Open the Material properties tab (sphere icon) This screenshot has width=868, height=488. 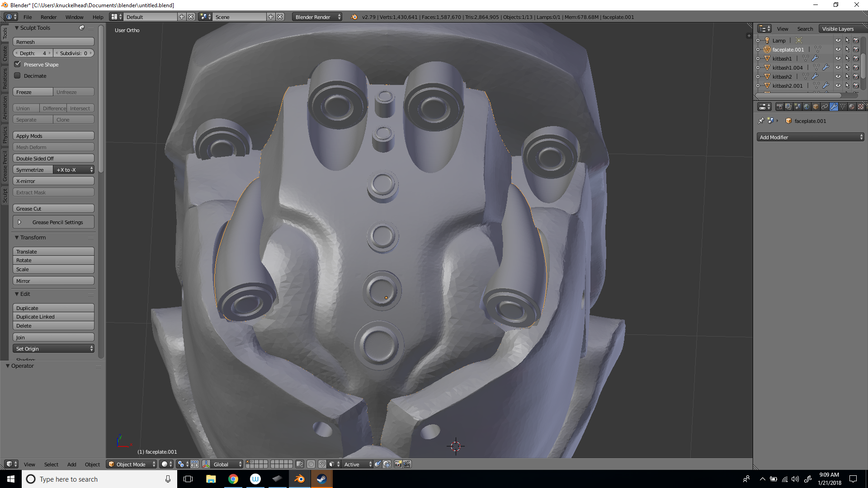852,107
